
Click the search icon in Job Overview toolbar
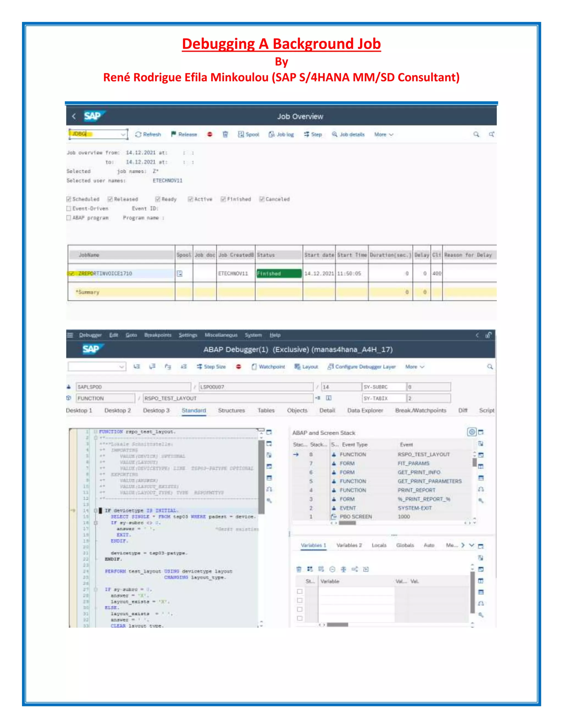[476, 134]
